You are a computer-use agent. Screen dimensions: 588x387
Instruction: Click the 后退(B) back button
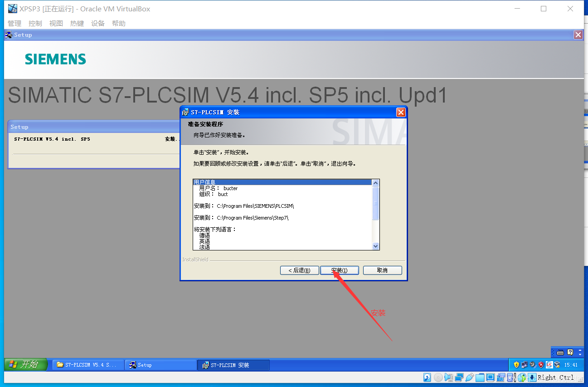(x=299, y=270)
